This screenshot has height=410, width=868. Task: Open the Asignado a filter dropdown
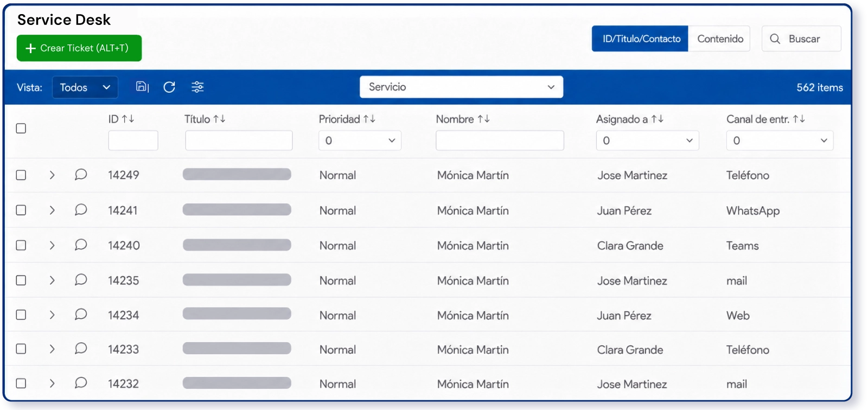point(647,140)
